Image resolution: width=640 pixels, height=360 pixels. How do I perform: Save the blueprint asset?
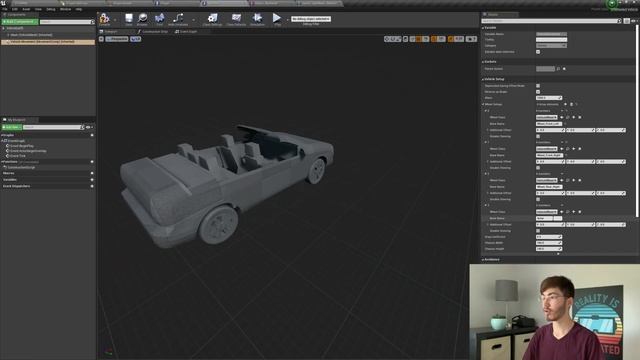[129, 19]
